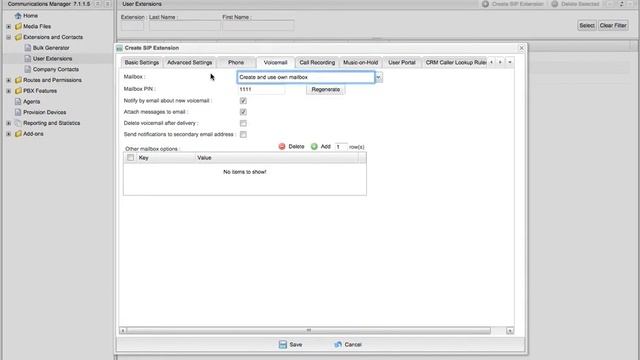Focus the Extension filter field
The width and height of the screenshot is (640, 360).
(133, 26)
